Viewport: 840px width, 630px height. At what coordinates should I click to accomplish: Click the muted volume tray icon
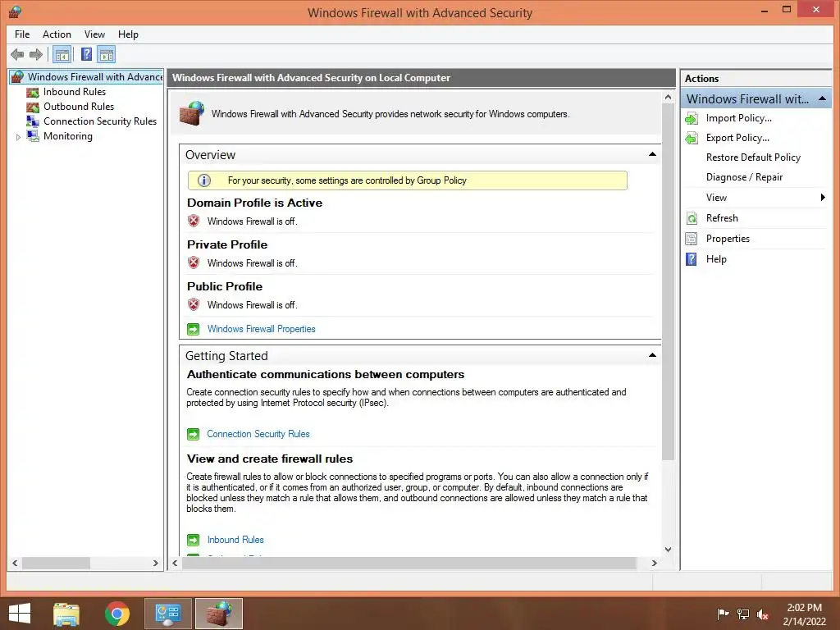point(762,614)
